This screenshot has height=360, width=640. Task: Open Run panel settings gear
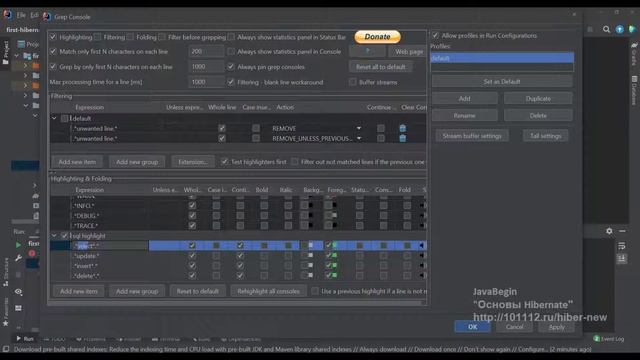tap(609, 231)
